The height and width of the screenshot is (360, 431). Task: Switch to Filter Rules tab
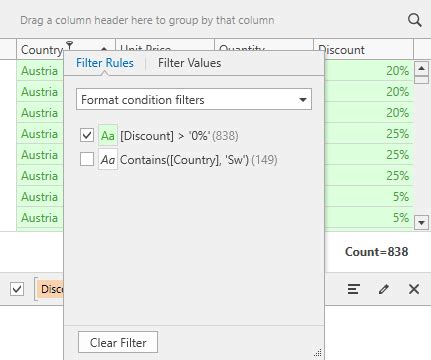coord(105,63)
